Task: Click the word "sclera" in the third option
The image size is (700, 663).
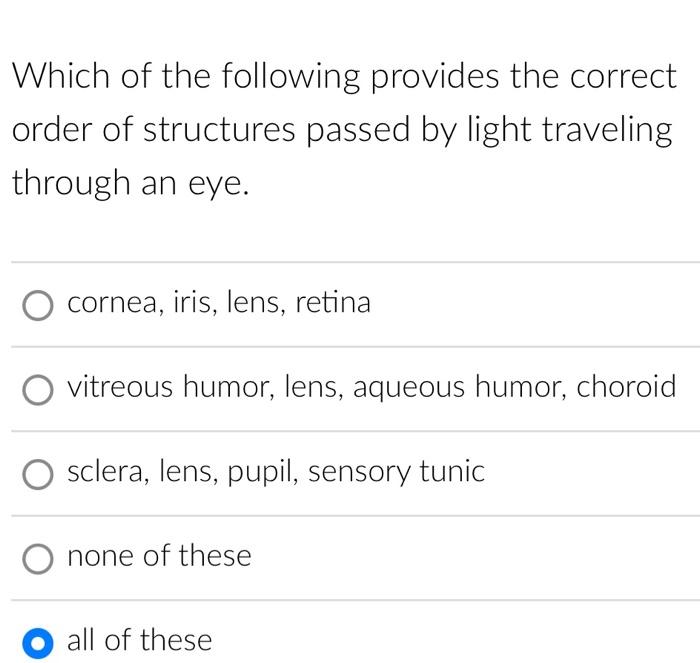Action: [x=106, y=471]
